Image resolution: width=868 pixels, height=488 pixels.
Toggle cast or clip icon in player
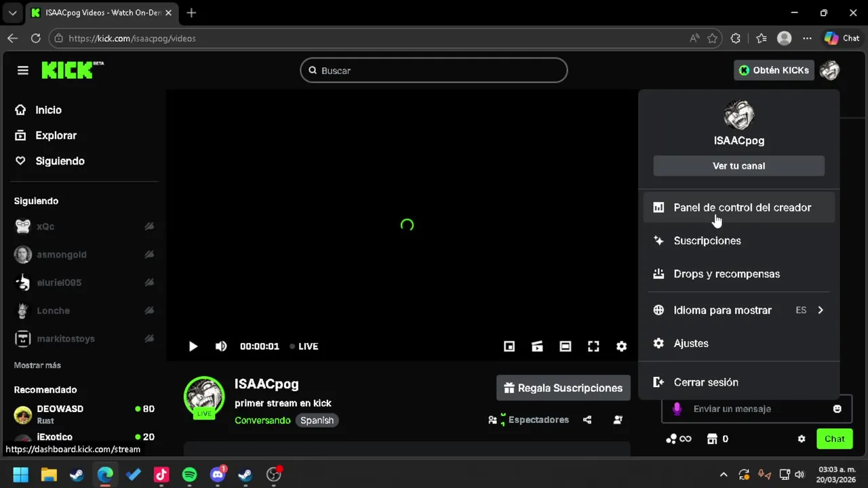click(537, 346)
